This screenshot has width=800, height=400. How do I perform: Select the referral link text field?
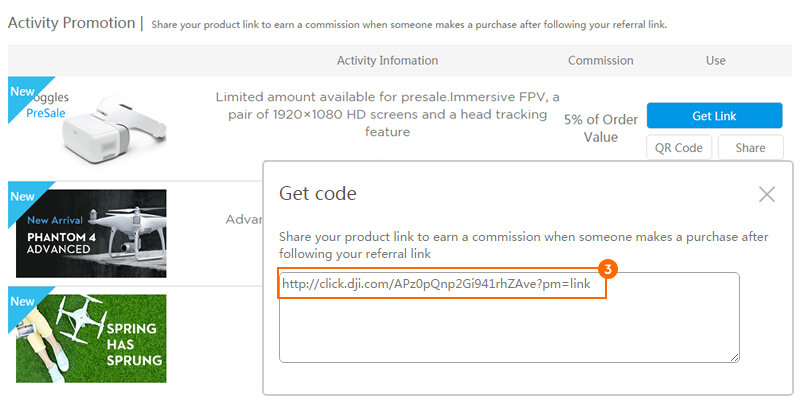[x=509, y=317]
